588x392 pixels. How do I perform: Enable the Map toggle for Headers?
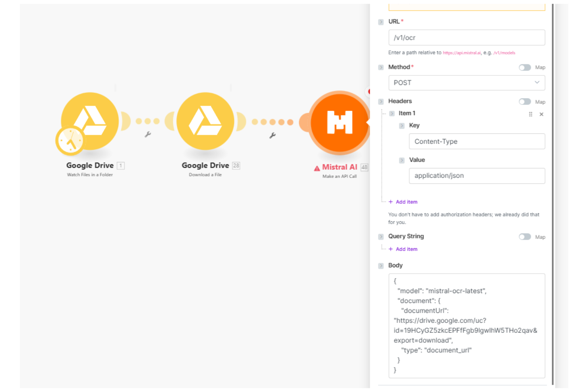pos(525,102)
